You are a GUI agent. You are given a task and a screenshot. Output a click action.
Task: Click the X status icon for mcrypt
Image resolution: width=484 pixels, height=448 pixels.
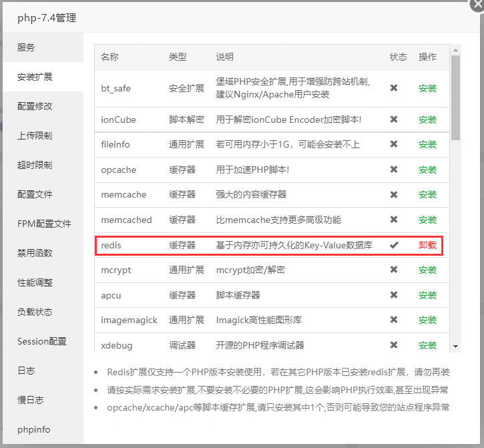394,270
